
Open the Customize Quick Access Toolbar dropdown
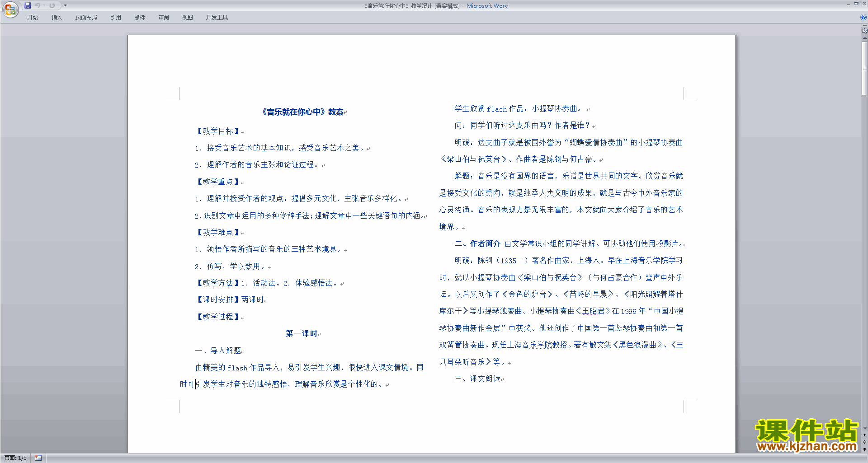(65, 5)
